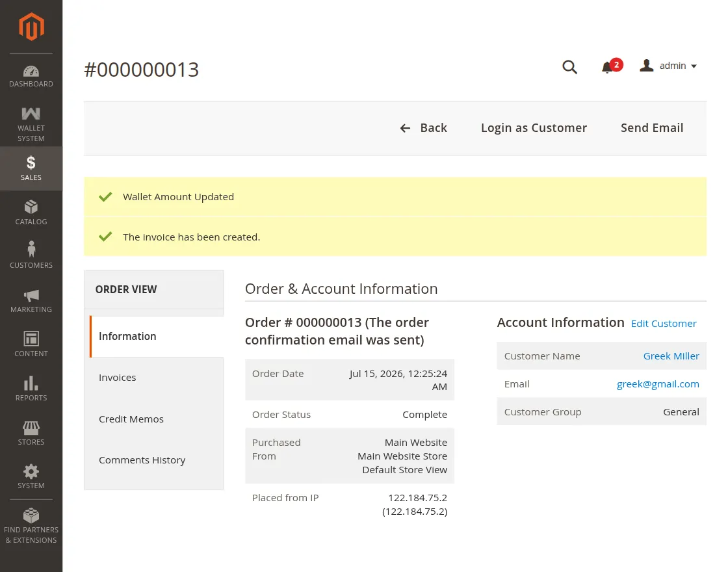Open the Wallet System W icon

(x=31, y=114)
